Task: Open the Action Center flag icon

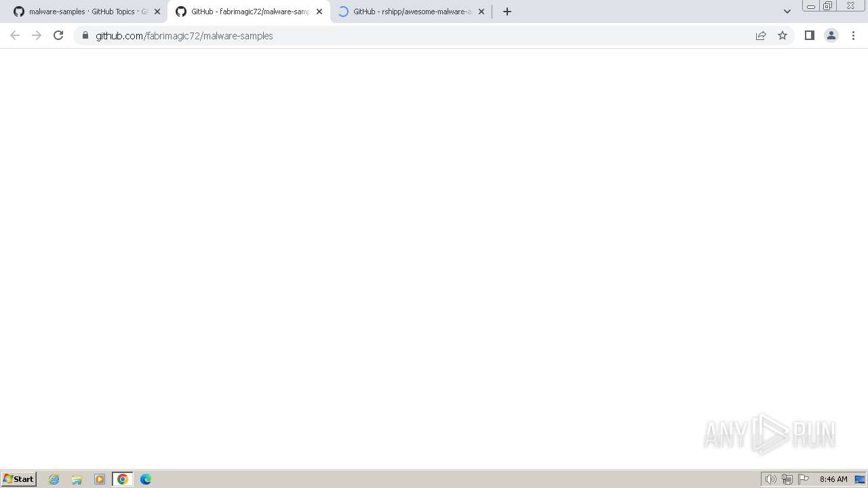Action: pyautogui.click(x=804, y=479)
